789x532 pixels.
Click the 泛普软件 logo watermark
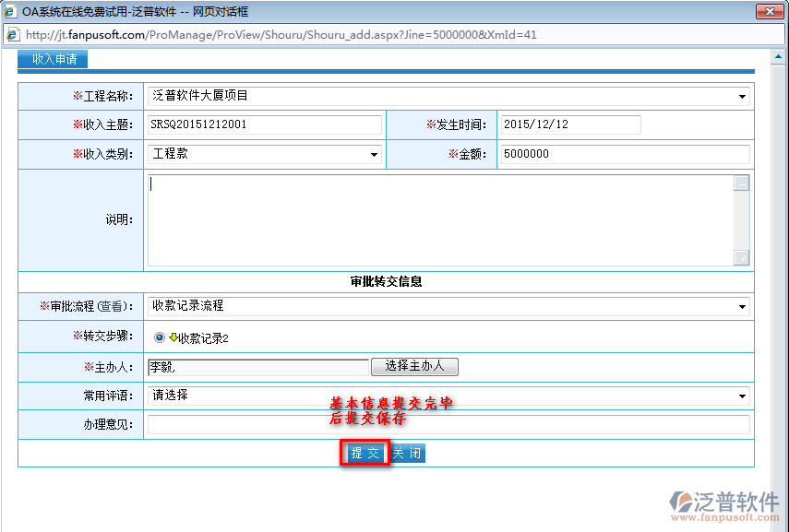pos(725,503)
